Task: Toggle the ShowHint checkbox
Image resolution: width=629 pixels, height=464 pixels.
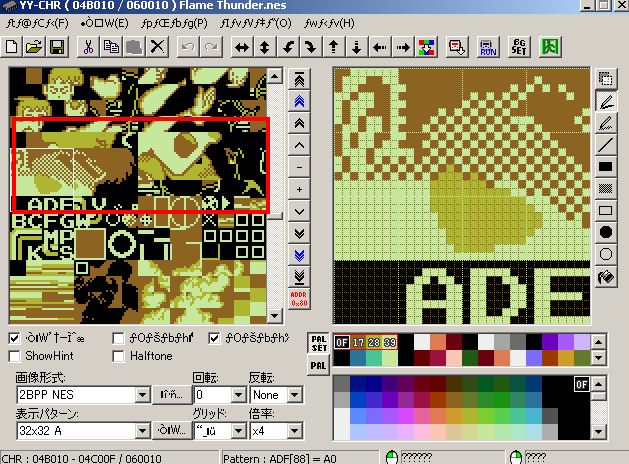Action: tap(14, 356)
